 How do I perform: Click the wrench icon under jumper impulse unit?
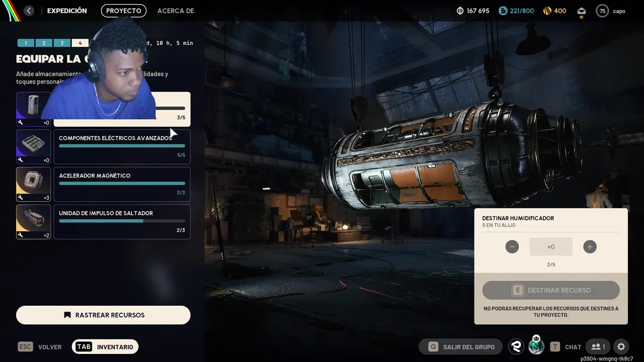(20, 235)
